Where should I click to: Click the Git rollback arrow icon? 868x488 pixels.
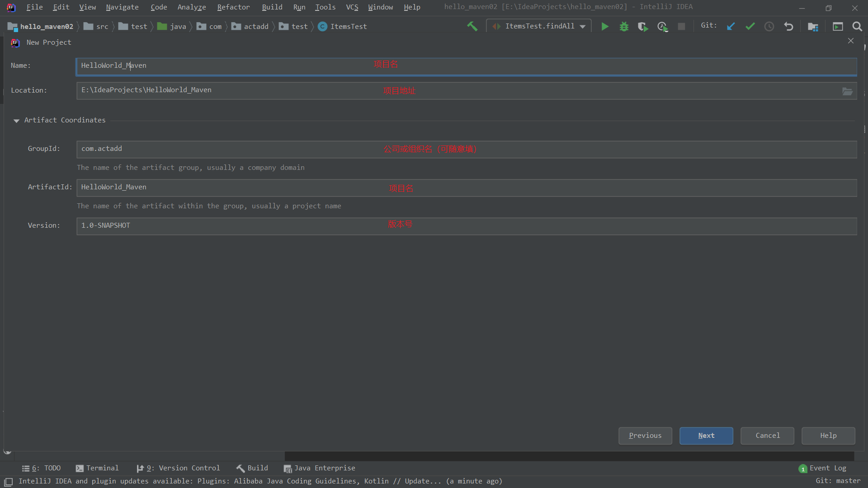[788, 27]
